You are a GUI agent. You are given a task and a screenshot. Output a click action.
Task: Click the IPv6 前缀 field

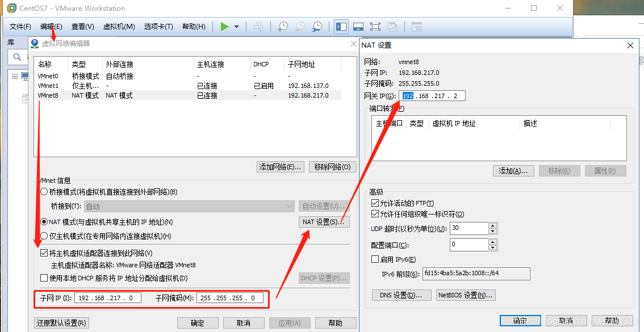pyautogui.click(x=476, y=274)
